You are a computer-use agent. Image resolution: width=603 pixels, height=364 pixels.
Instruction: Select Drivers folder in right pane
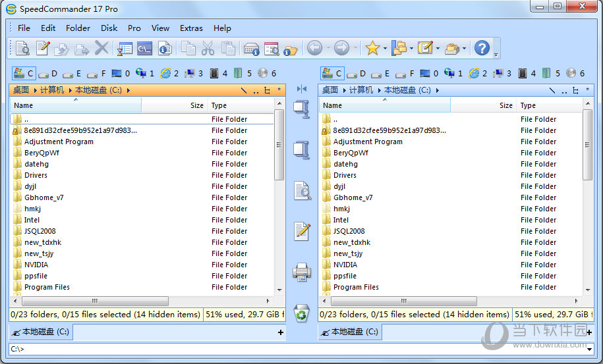[x=345, y=176]
